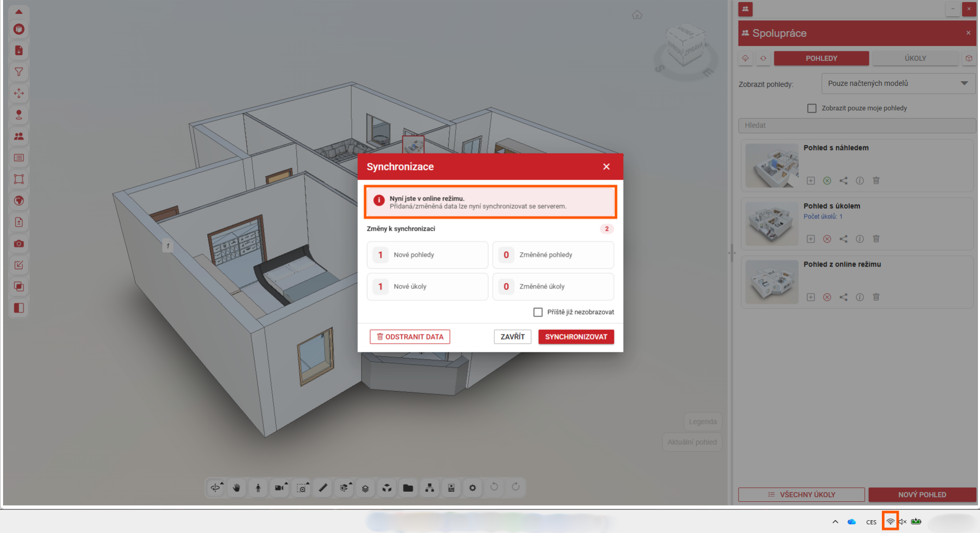Click the home view icon above the cube
980x533 pixels.
pyautogui.click(x=637, y=15)
